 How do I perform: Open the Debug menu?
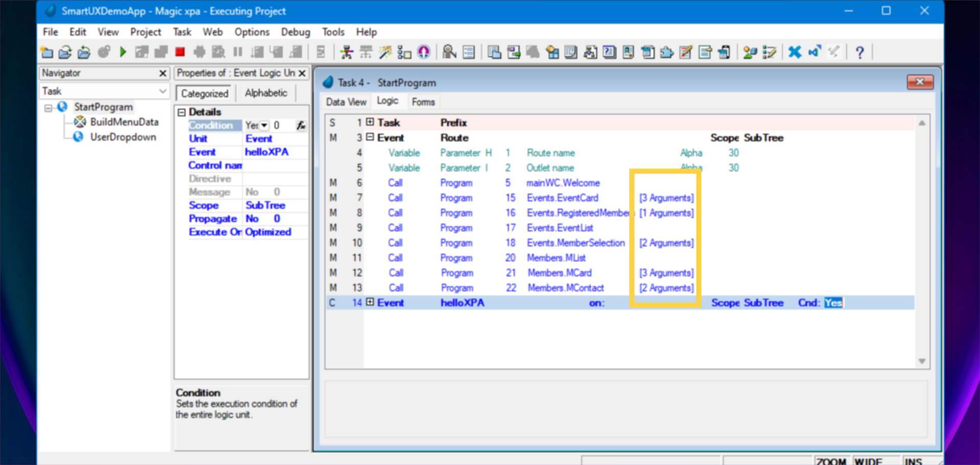[295, 32]
